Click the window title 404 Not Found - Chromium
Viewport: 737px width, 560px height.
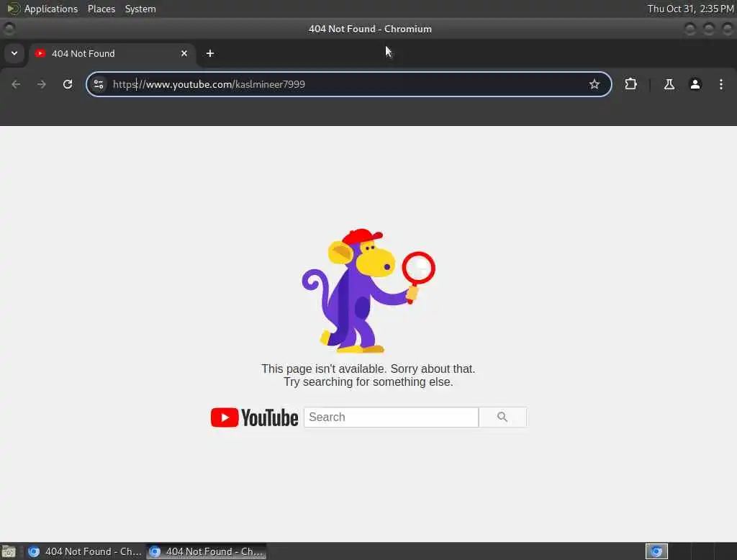pos(370,30)
